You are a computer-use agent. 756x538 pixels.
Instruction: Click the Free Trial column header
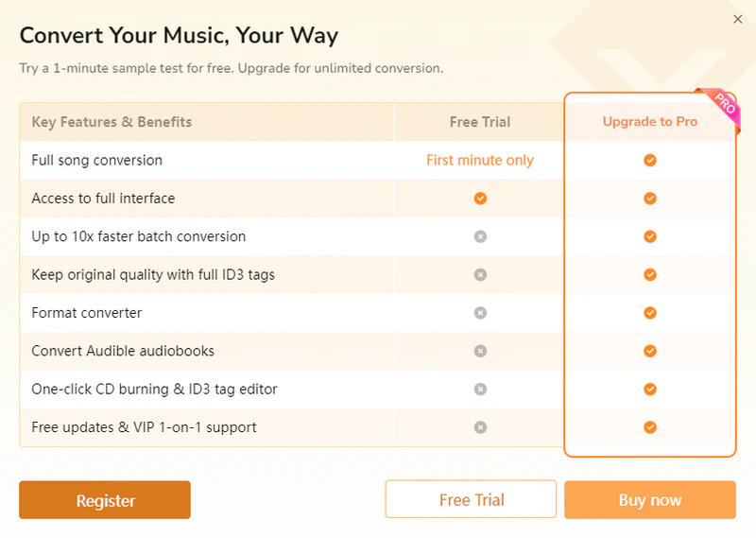pyautogui.click(x=480, y=122)
